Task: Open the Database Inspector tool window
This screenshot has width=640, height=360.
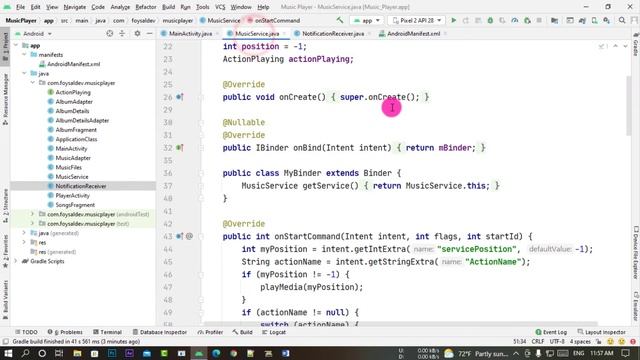Action: click(x=159, y=332)
